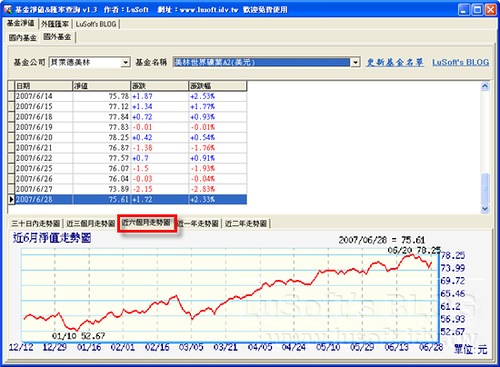500x367 pixels.
Task: Switch to 近二年走勢圖 chart tab
Action: (x=246, y=223)
